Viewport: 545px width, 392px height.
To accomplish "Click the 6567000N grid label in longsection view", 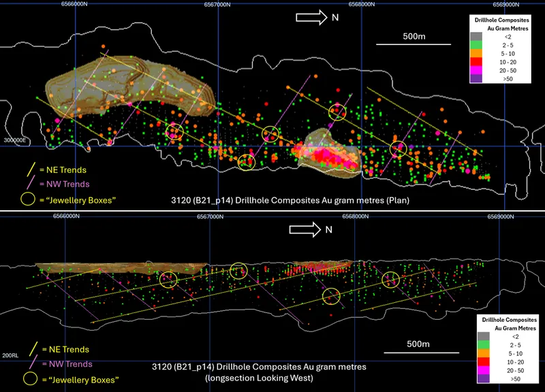I will (x=210, y=216).
